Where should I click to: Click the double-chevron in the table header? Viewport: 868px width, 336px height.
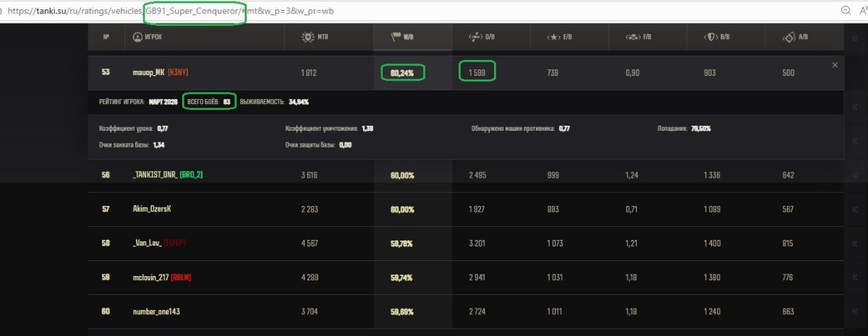click(x=855, y=38)
